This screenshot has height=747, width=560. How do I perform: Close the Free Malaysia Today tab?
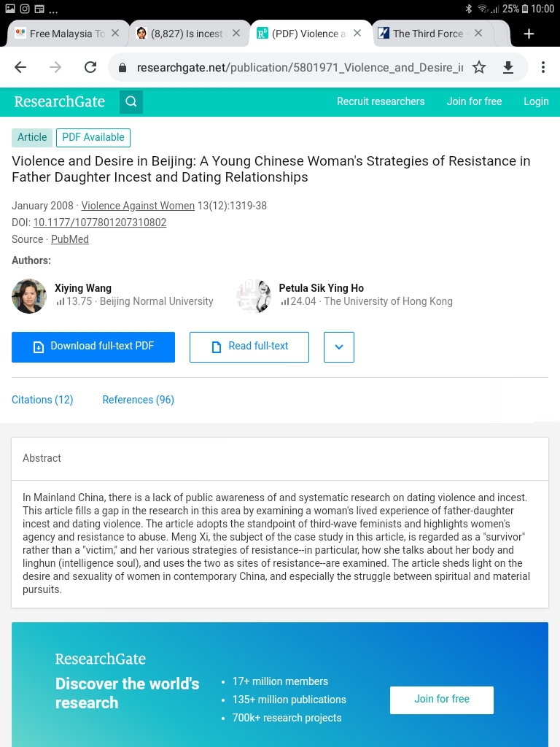pos(115,34)
